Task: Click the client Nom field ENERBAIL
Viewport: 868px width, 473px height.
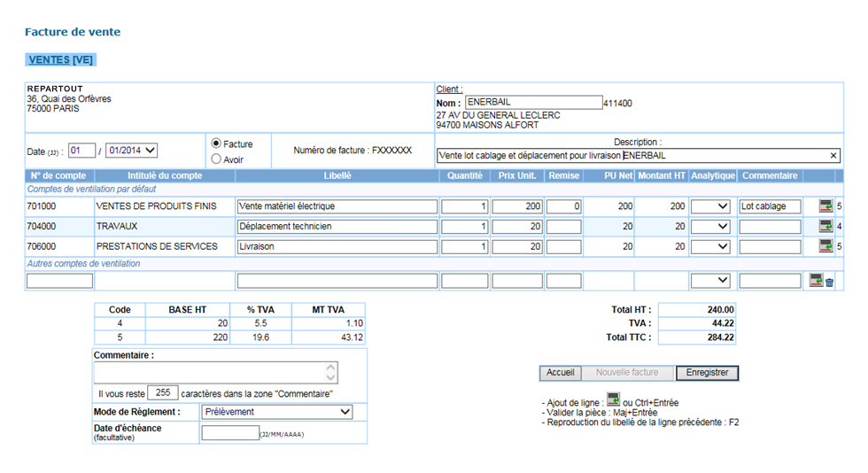Action: (x=533, y=102)
